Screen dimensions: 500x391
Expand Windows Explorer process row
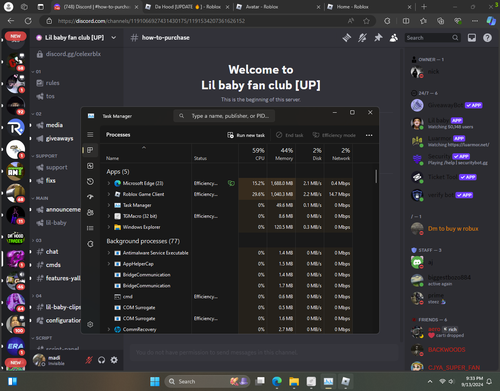[109, 227]
